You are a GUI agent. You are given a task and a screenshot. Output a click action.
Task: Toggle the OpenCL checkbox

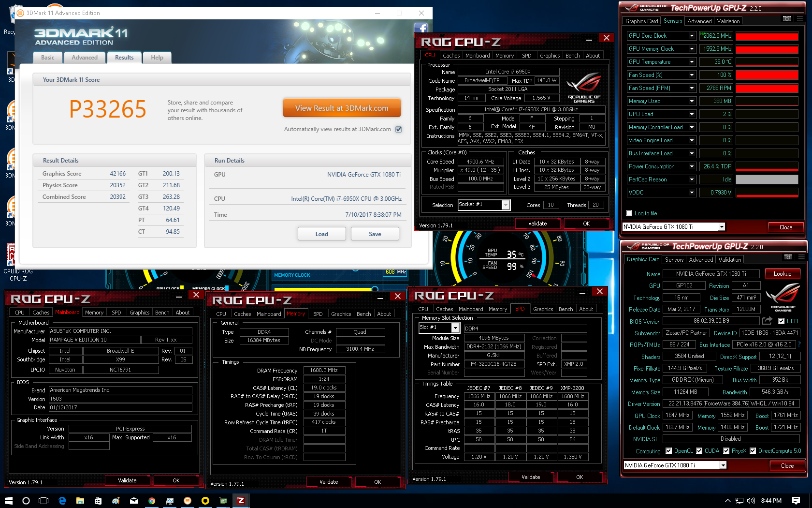[669, 451]
